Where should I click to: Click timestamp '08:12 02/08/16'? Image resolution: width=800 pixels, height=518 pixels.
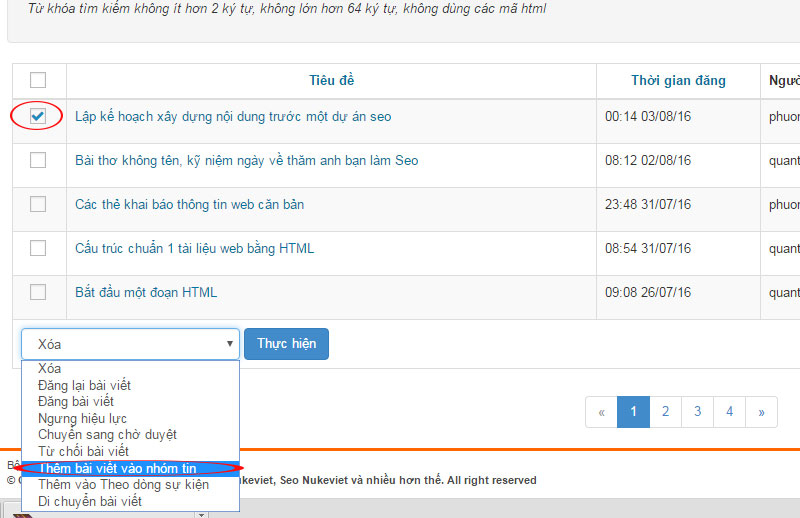(648, 160)
